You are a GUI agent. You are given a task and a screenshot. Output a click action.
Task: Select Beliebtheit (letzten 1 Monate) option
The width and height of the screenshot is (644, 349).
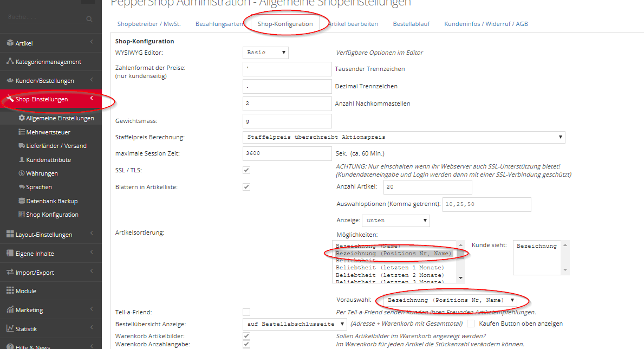389,268
